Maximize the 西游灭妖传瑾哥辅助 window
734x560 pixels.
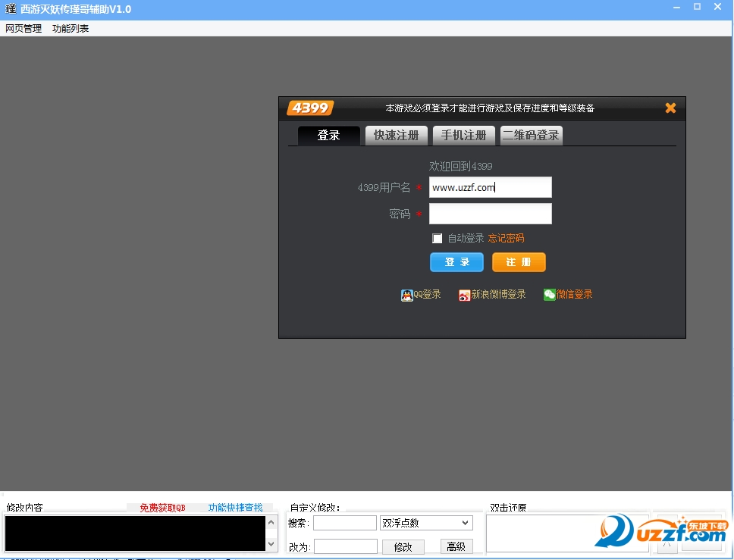[x=697, y=7]
